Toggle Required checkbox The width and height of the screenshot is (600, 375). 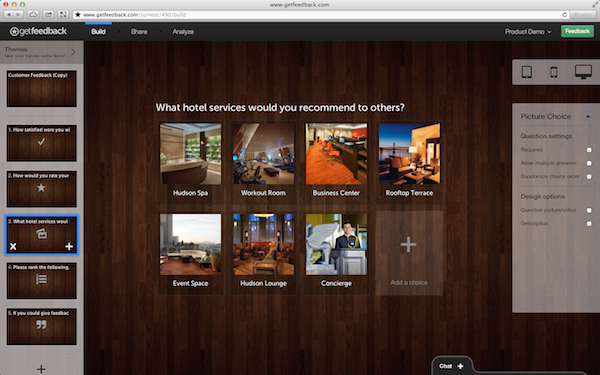coord(589,150)
